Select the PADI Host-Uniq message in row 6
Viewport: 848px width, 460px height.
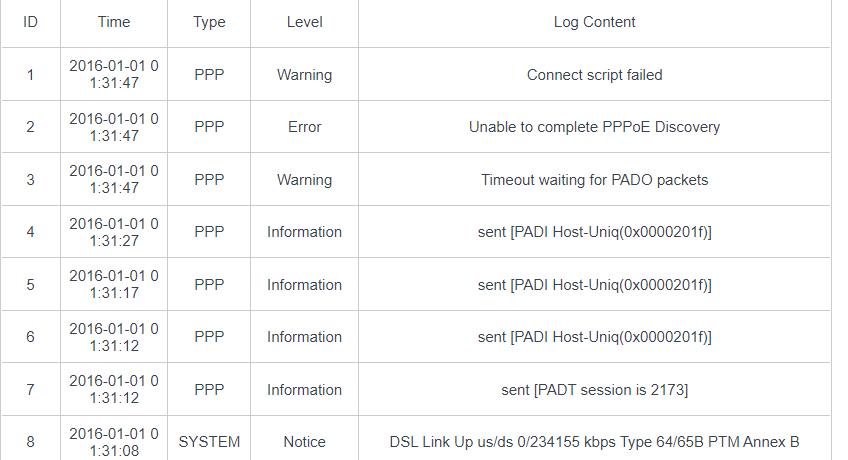tap(594, 337)
